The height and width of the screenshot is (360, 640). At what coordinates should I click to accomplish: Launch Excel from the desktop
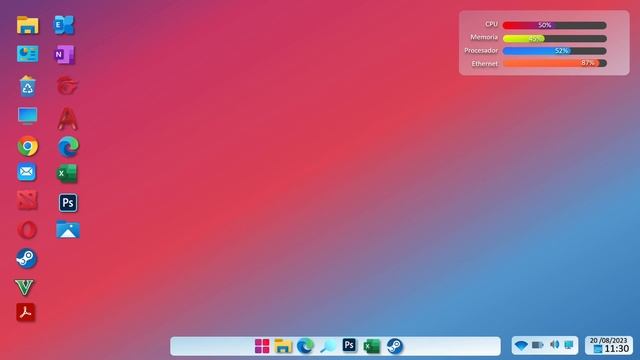[x=67, y=173]
